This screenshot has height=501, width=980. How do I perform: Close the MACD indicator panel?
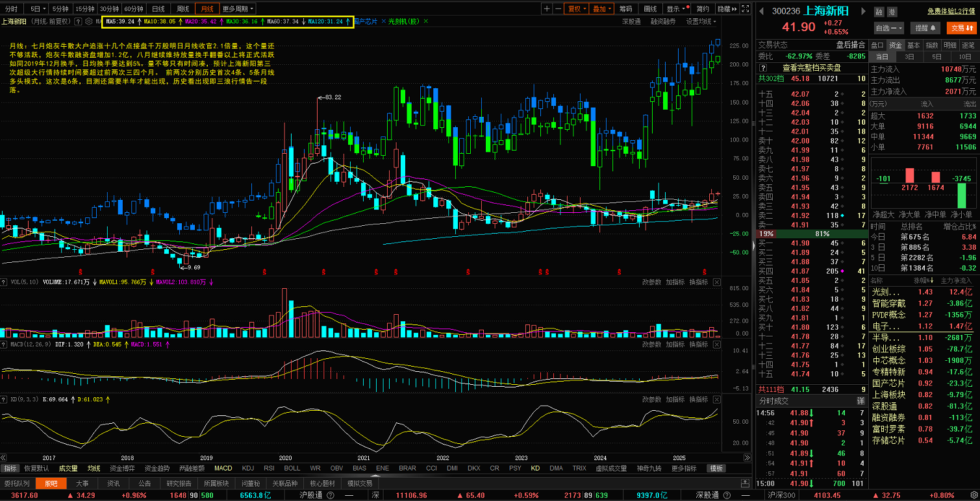tap(717, 345)
